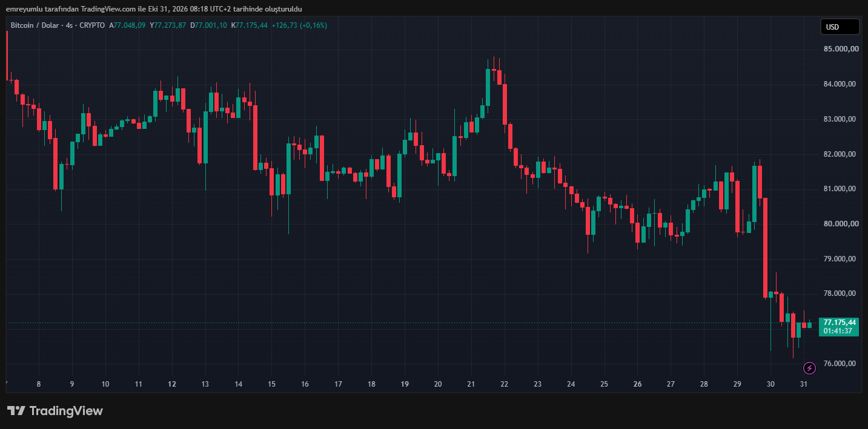Click date 19 on the time axis
Screen dimensions: 868x429
[x=405, y=384]
